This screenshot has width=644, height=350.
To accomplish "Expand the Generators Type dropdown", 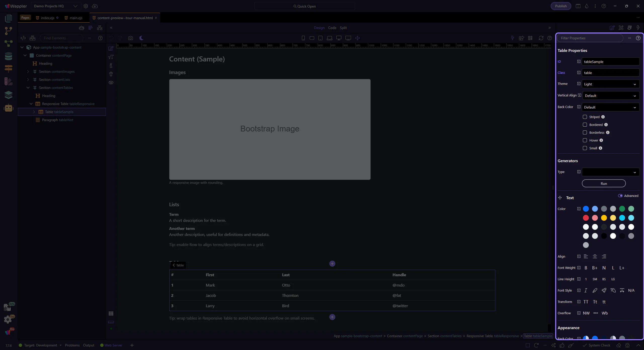I will [x=611, y=172].
